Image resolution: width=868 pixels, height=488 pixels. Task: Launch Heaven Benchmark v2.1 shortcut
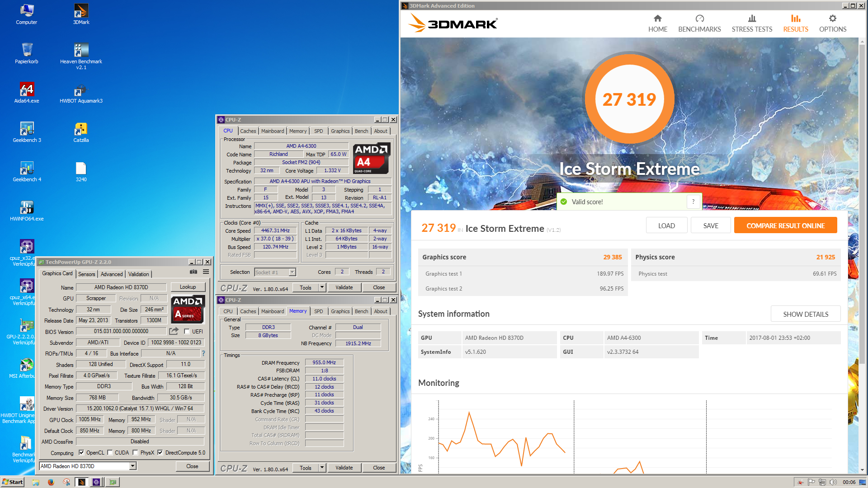coord(81,56)
